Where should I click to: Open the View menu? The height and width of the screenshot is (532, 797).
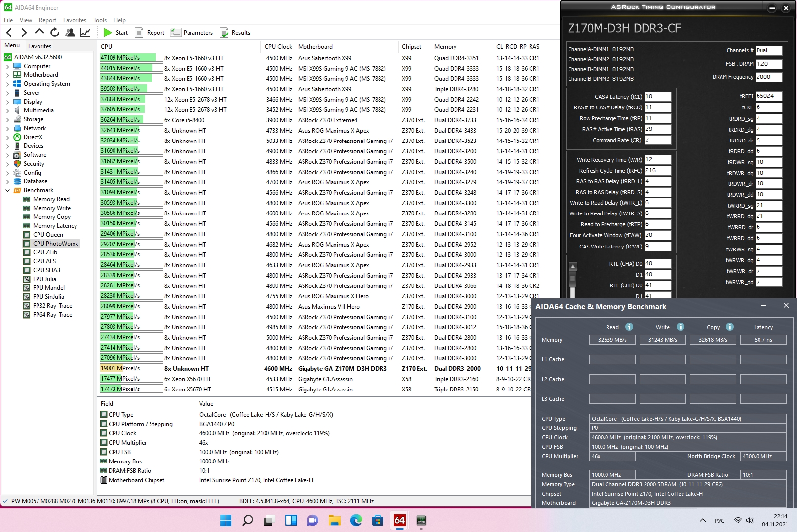26,20
